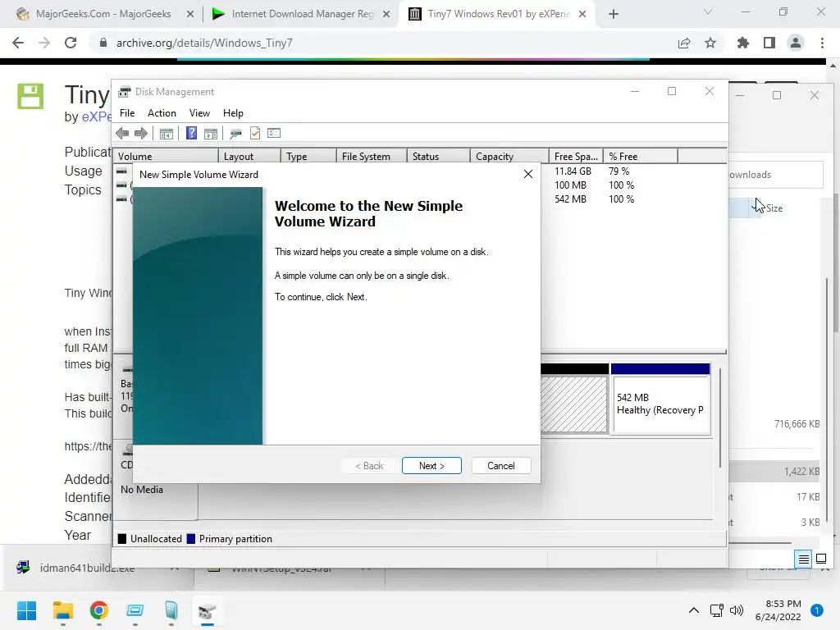The height and width of the screenshot is (630, 840).
Task: Show hidden system tray icons chevron
Action: coord(694,610)
